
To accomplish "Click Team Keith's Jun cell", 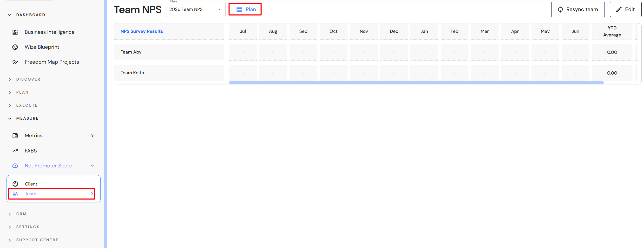I will tap(576, 73).
